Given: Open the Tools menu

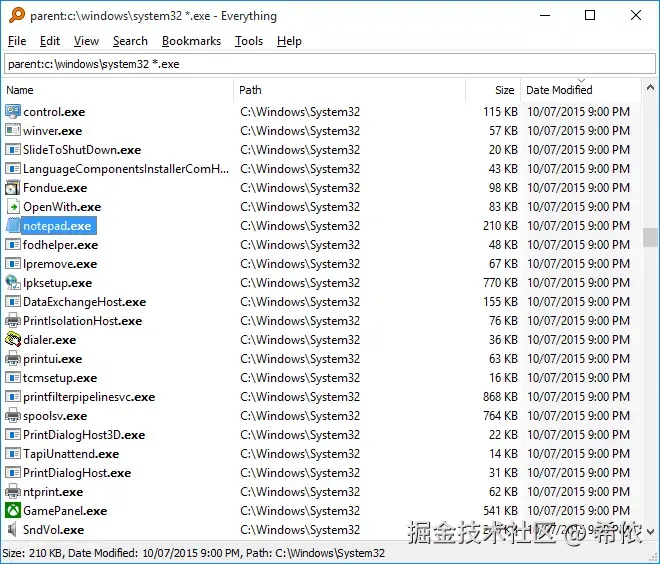Looking at the screenshot, I should (x=249, y=41).
